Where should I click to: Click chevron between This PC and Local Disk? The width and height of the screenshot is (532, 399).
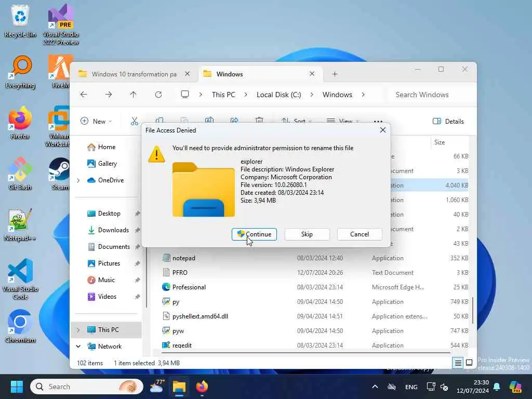click(x=246, y=95)
